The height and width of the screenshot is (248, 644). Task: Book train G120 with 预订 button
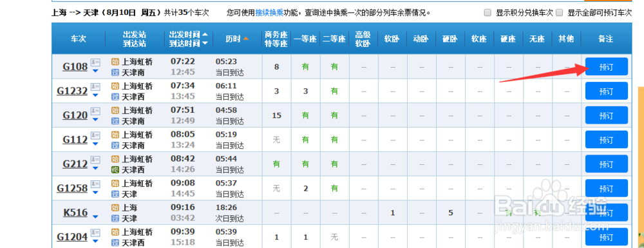606,115
